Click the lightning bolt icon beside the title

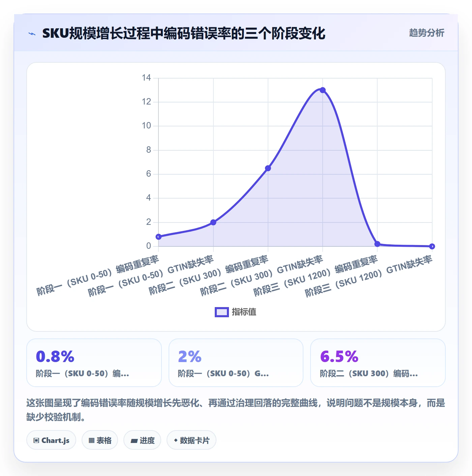(32, 34)
